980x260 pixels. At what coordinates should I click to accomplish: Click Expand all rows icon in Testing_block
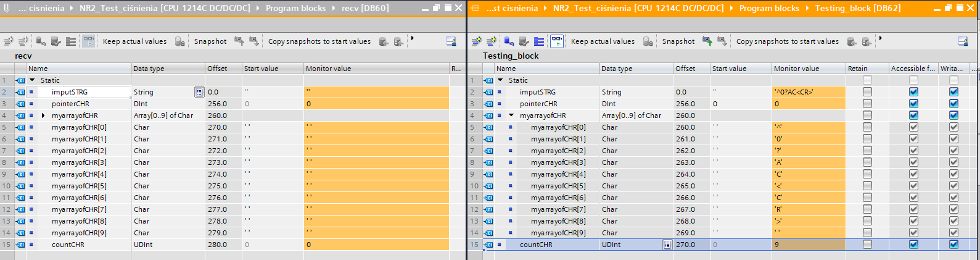[539, 41]
